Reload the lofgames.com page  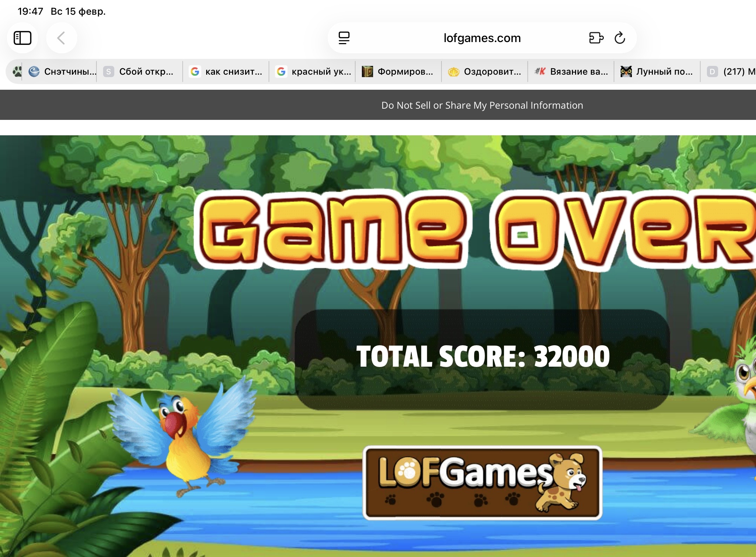tap(620, 38)
